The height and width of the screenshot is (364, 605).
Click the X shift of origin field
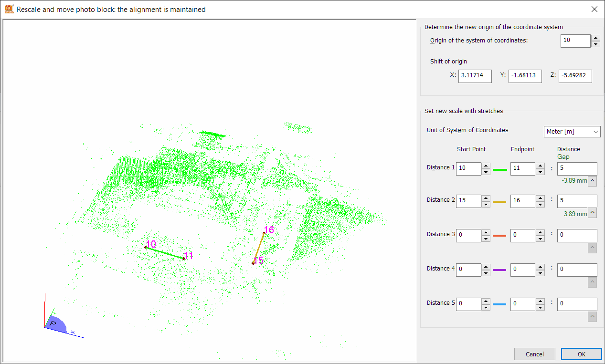coord(475,76)
